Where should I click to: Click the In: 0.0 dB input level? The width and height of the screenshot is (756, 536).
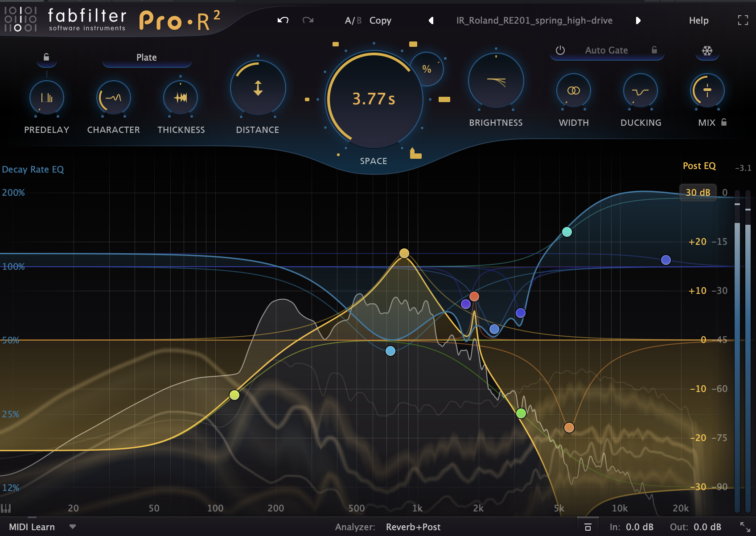[632, 527]
